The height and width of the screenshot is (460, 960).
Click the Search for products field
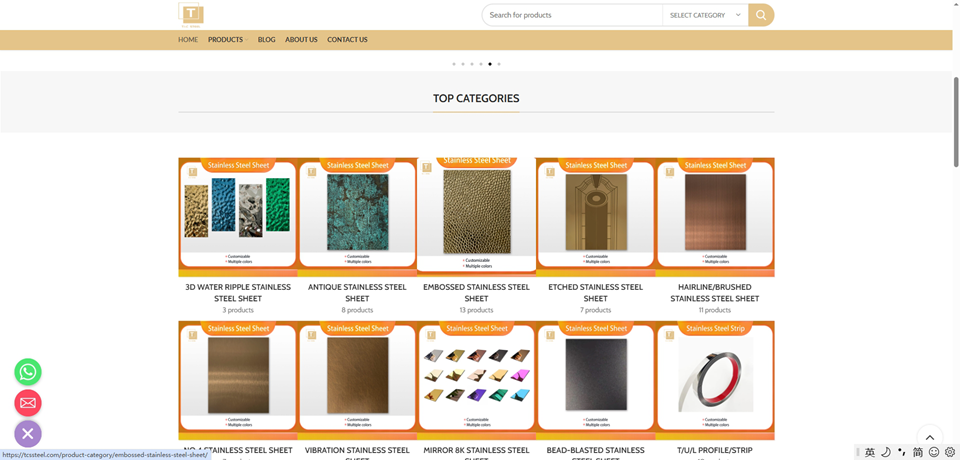pos(572,15)
